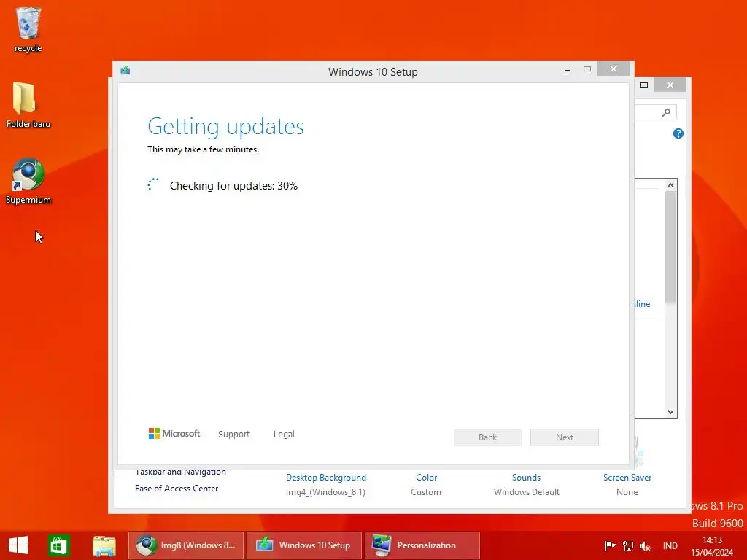Switch to Img8 Supermium taskbar window
The height and width of the screenshot is (560, 747).
[186, 545]
